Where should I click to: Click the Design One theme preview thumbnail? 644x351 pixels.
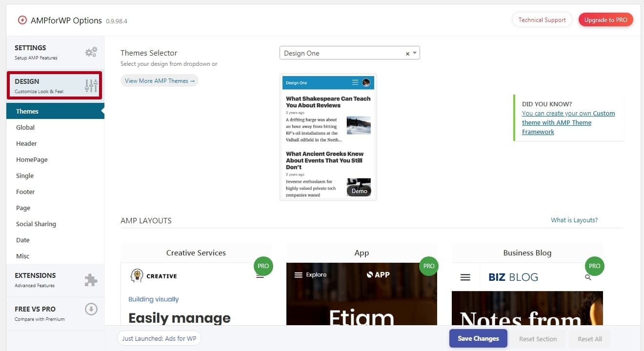(x=328, y=137)
